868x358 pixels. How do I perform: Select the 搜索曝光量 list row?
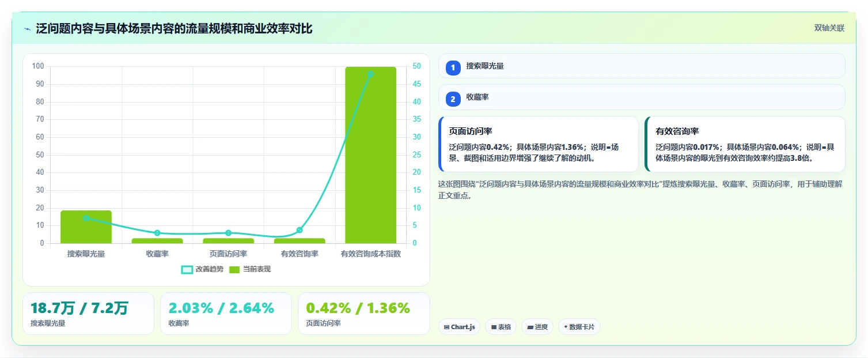642,66
